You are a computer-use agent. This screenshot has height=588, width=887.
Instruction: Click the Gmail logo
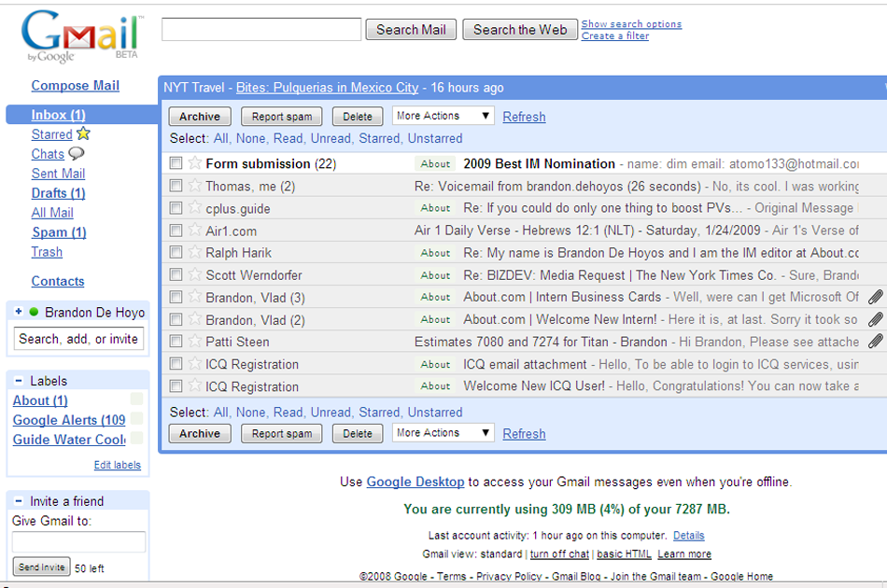82,35
